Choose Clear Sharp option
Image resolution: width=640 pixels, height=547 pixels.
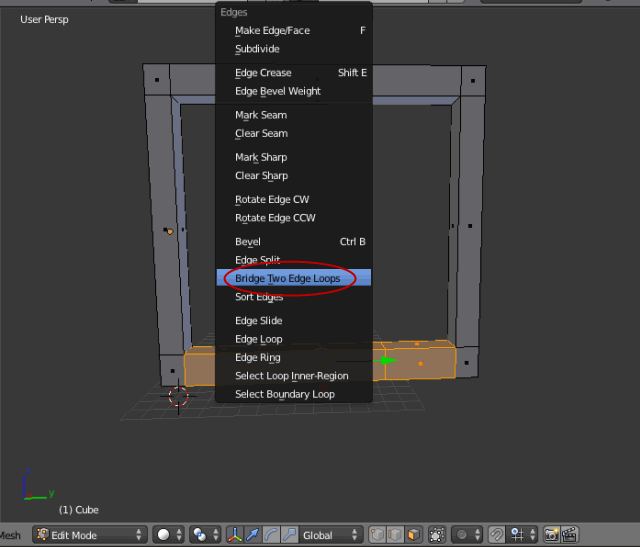coord(293,176)
